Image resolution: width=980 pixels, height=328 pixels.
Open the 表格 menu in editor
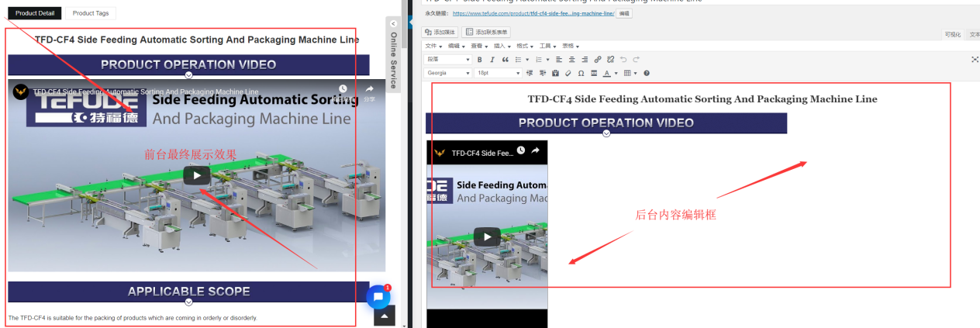coord(571,47)
